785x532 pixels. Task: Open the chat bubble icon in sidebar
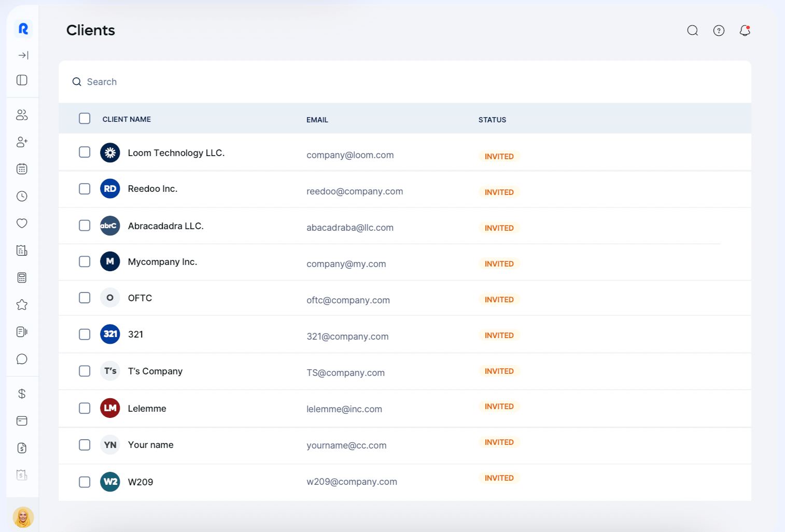tap(22, 359)
